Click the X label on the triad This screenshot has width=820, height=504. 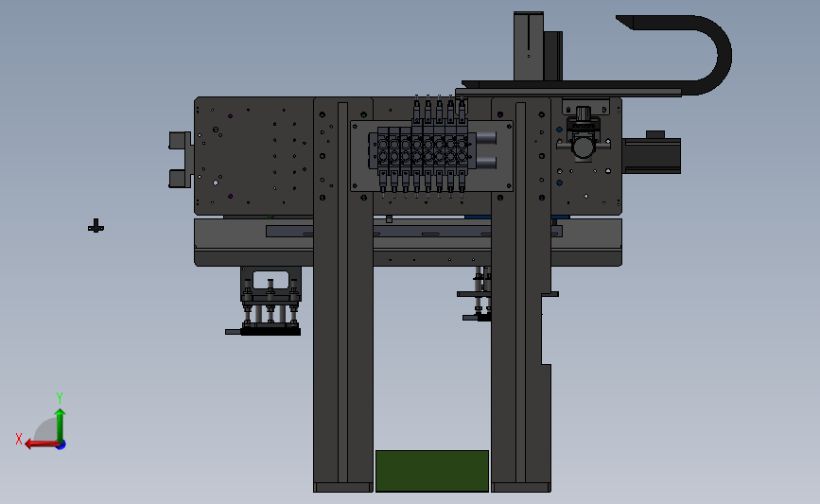[19, 439]
